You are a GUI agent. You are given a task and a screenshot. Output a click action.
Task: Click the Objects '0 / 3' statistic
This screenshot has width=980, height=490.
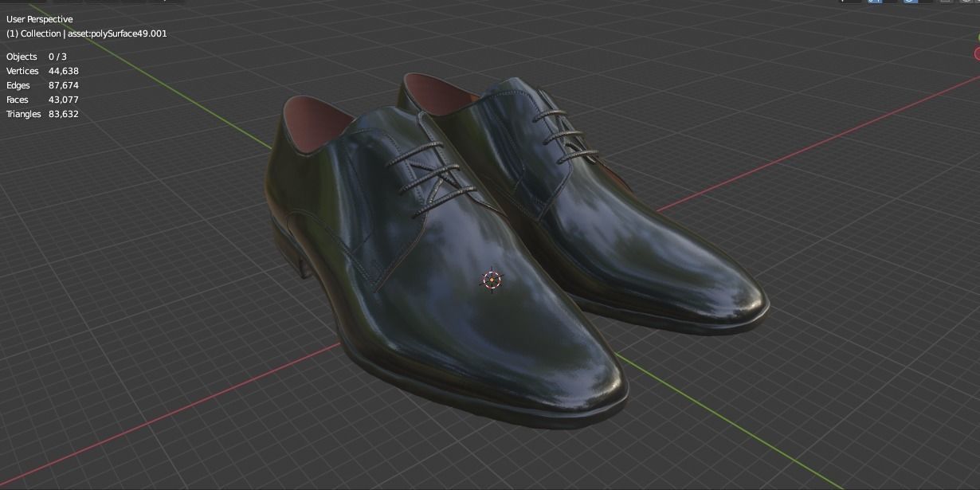57,57
